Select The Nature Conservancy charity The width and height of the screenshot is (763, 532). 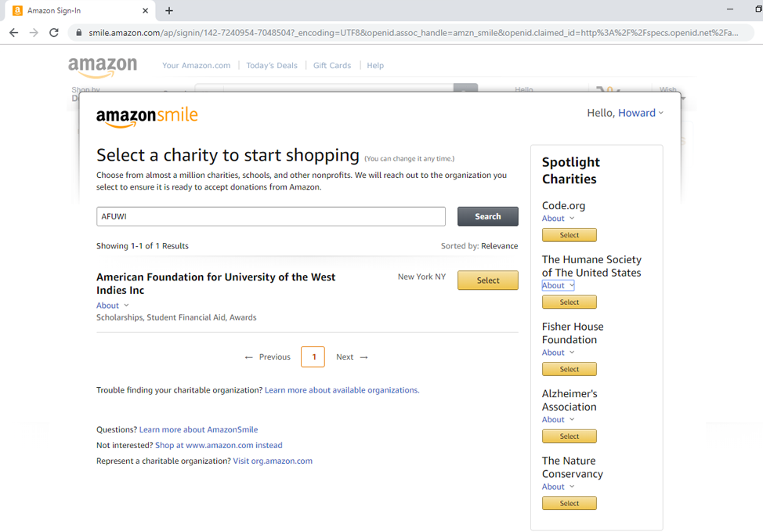pyautogui.click(x=570, y=503)
